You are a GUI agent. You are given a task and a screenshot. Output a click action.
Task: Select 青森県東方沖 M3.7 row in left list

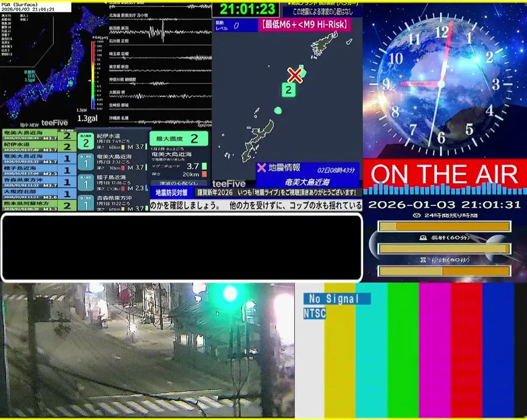(39, 182)
